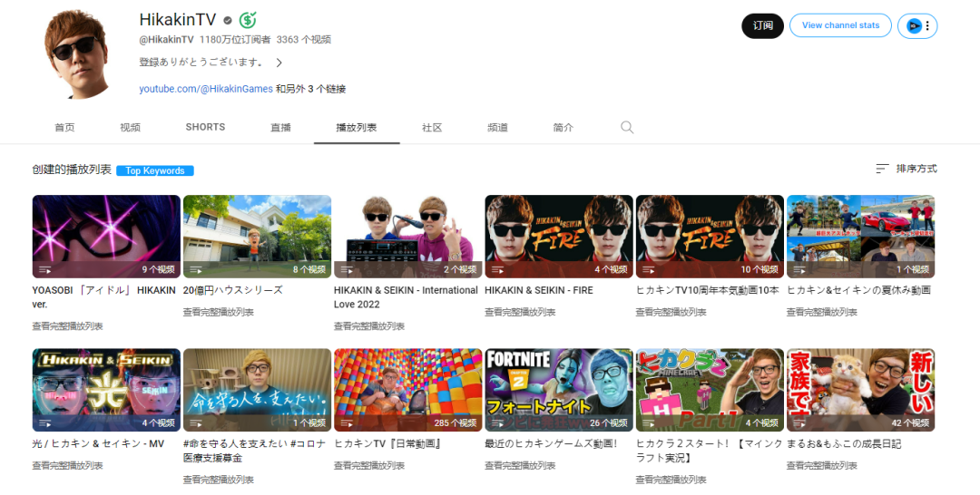This screenshot has height=495, width=980.
Task: Expand the 和另外 3 个链接 links
Action: pyautogui.click(x=310, y=89)
